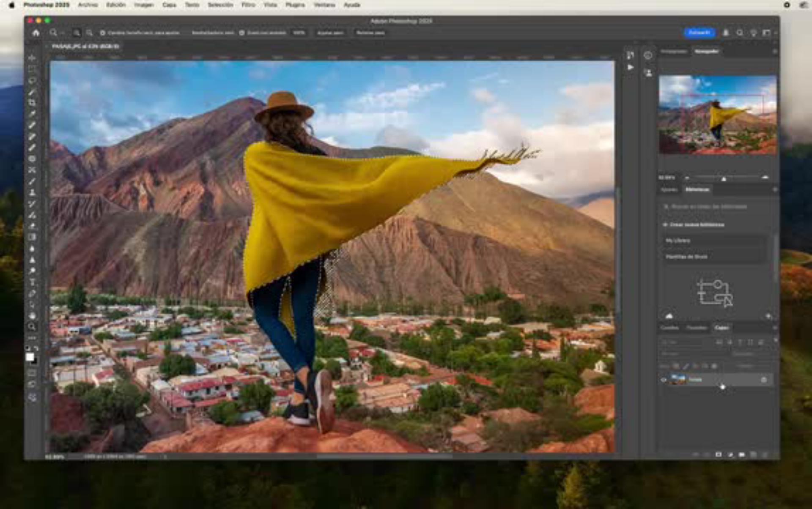
Task: Click the blue Compartir button
Action: pos(699,33)
